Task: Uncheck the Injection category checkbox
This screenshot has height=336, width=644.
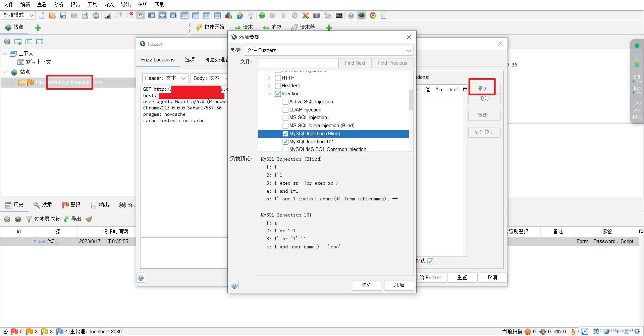Action: pyautogui.click(x=278, y=94)
